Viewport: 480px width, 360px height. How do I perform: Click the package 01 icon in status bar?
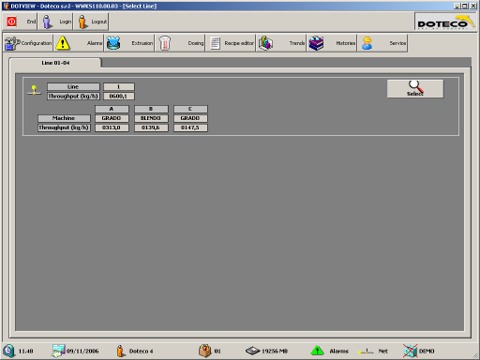click(x=205, y=351)
